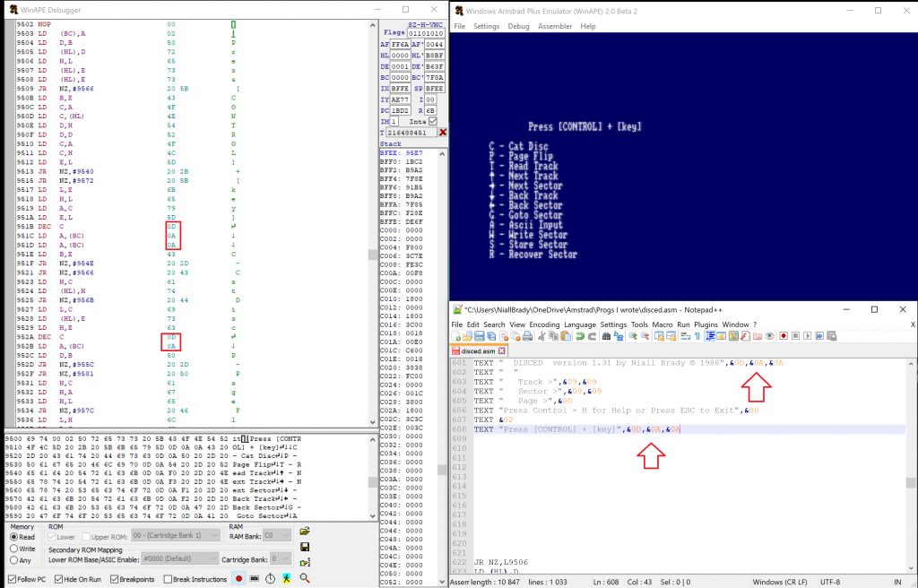Click Save All icon in Notepad++ toolbar
The width and height of the screenshot is (918, 588).
click(x=491, y=336)
